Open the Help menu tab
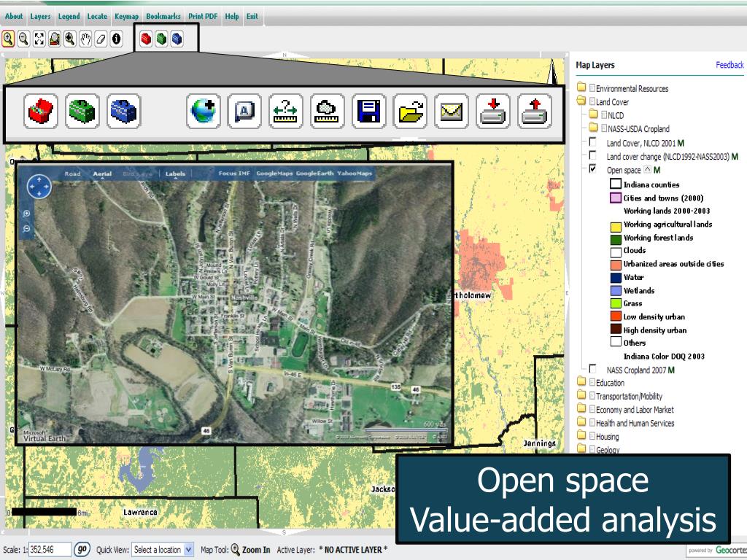 pyautogui.click(x=232, y=16)
